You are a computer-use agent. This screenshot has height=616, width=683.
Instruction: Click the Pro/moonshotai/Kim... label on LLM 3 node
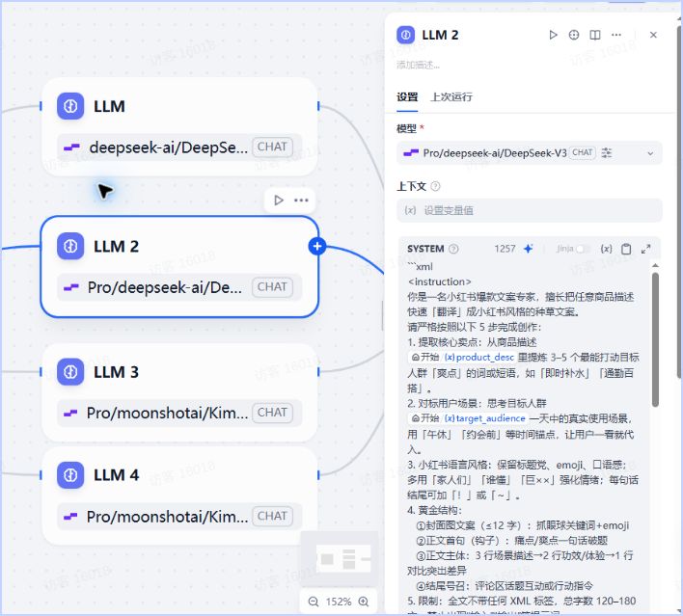coord(167,414)
